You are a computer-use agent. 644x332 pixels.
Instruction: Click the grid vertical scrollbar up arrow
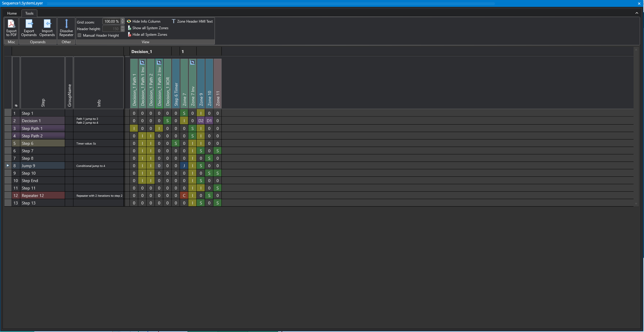(x=636, y=49)
